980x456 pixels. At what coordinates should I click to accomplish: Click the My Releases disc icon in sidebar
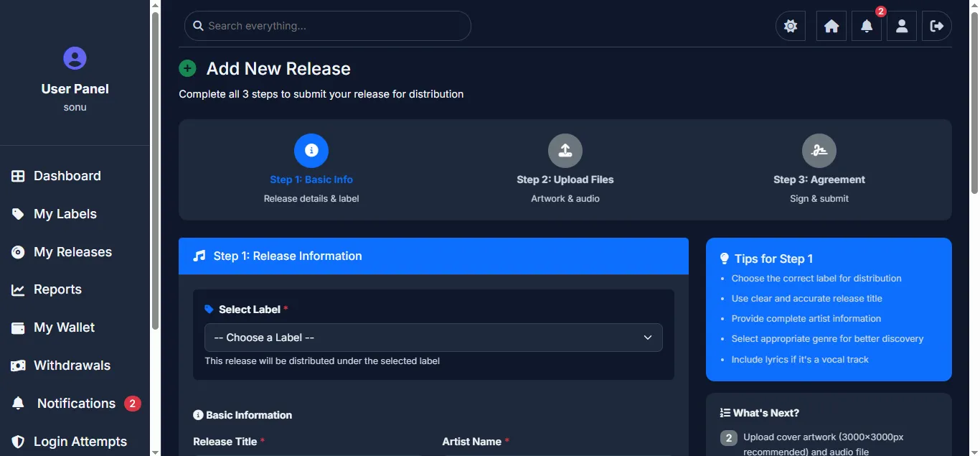point(18,252)
